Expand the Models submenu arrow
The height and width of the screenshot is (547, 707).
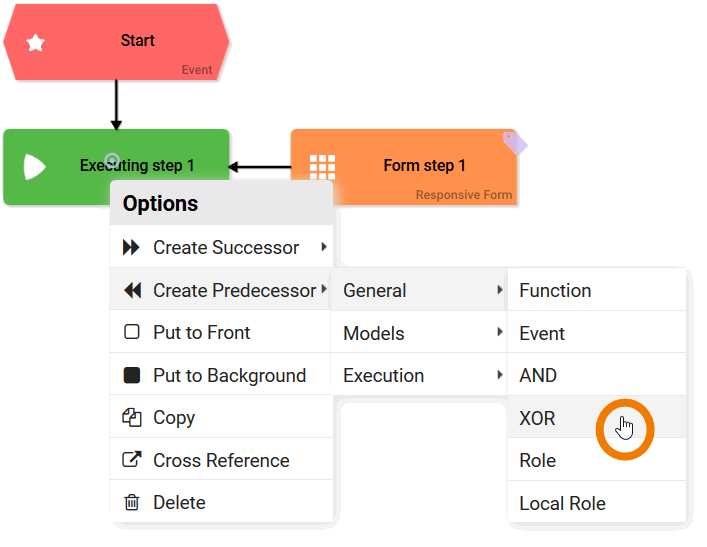499,333
